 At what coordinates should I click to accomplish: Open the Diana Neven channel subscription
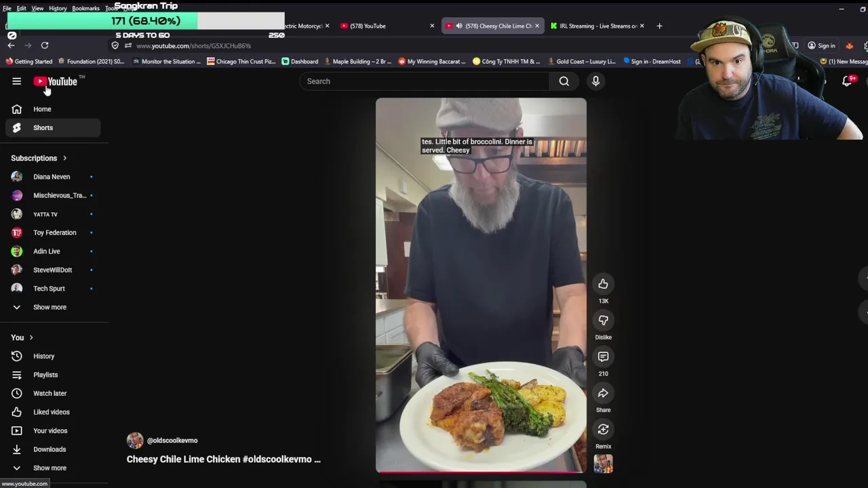(53, 177)
